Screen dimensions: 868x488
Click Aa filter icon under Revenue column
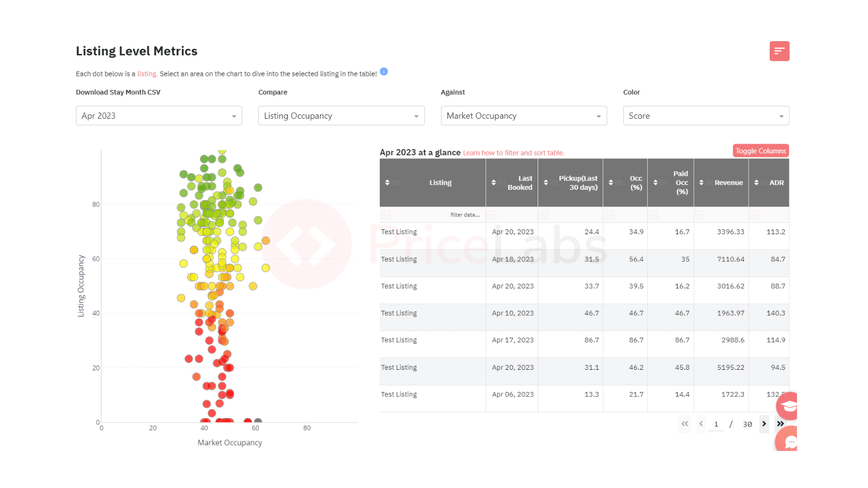(x=700, y=215)
